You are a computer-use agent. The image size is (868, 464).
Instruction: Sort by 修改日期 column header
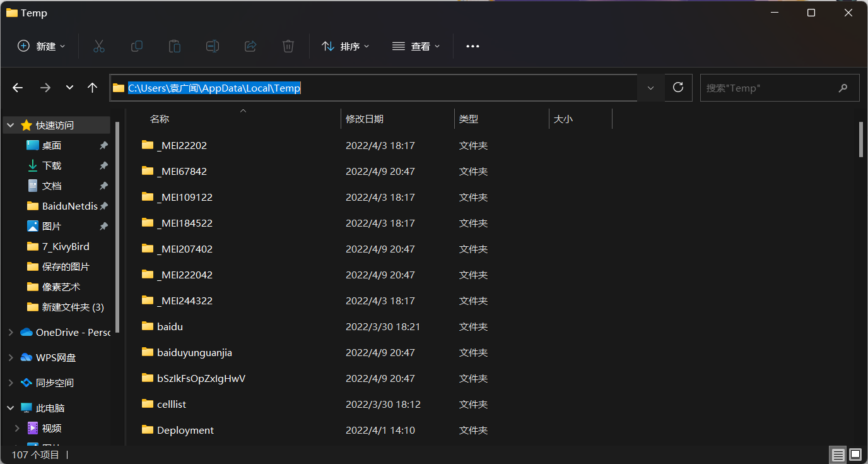click(x=365, y=119)
